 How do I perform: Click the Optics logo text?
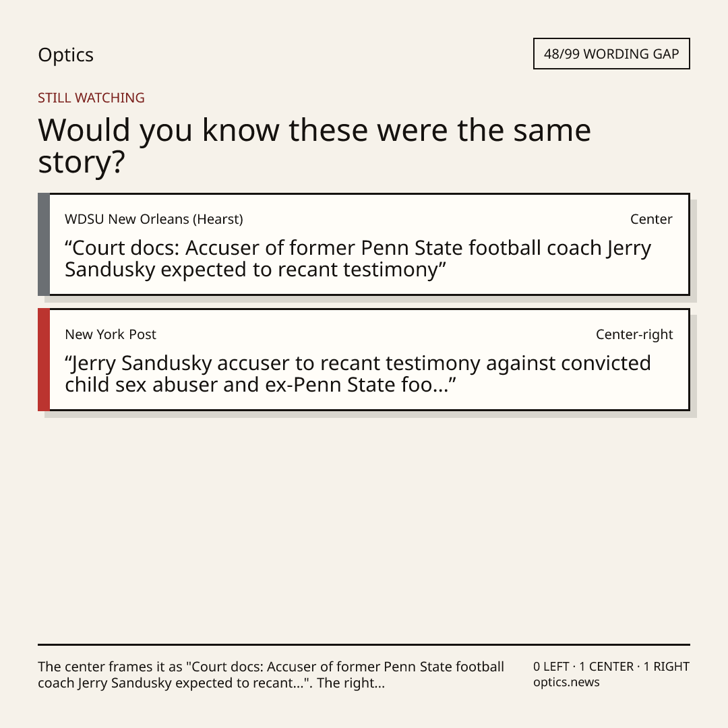coord(65,55)
